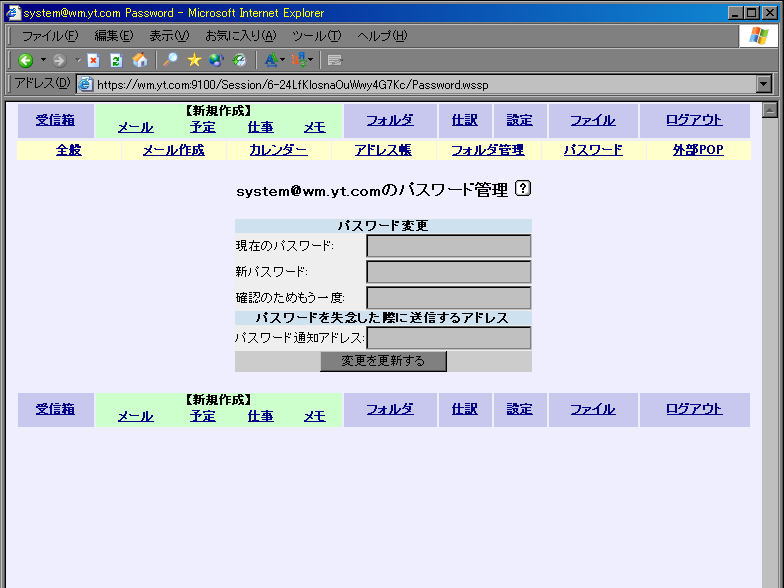Switch to the アドレス帳 settings tab

point(383,150)
